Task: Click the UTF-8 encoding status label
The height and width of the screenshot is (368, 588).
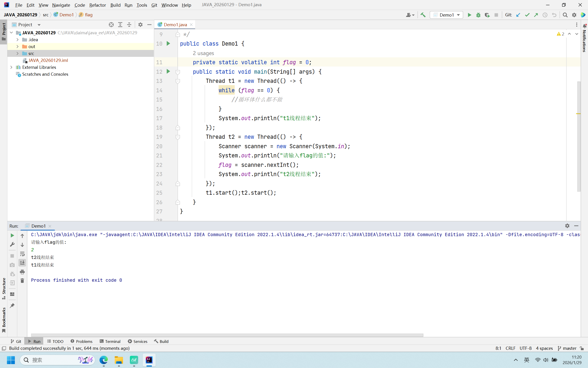Action: tap(525, 348)
